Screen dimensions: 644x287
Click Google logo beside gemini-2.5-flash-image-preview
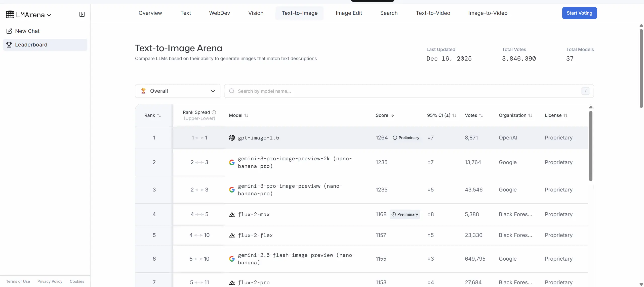click(232, 259)
